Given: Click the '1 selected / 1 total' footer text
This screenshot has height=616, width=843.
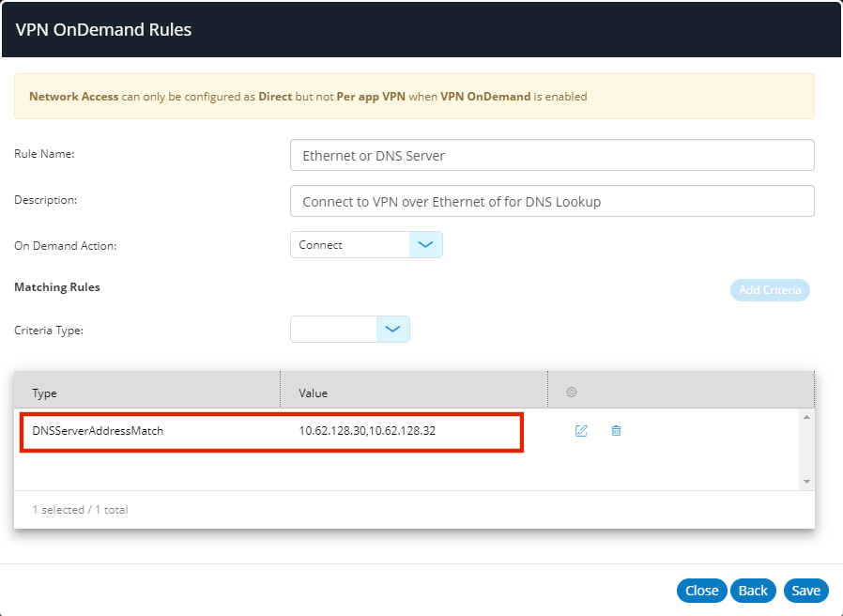Looking at the screenshot, I should [81, 510].
